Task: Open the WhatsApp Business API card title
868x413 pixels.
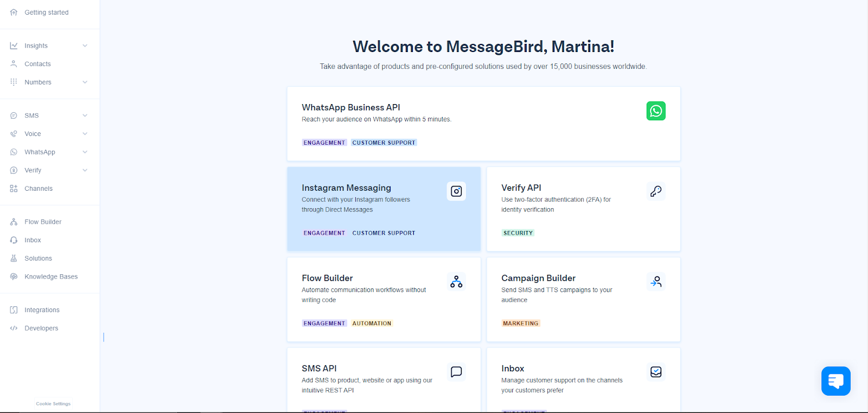Action: [351, 107]
